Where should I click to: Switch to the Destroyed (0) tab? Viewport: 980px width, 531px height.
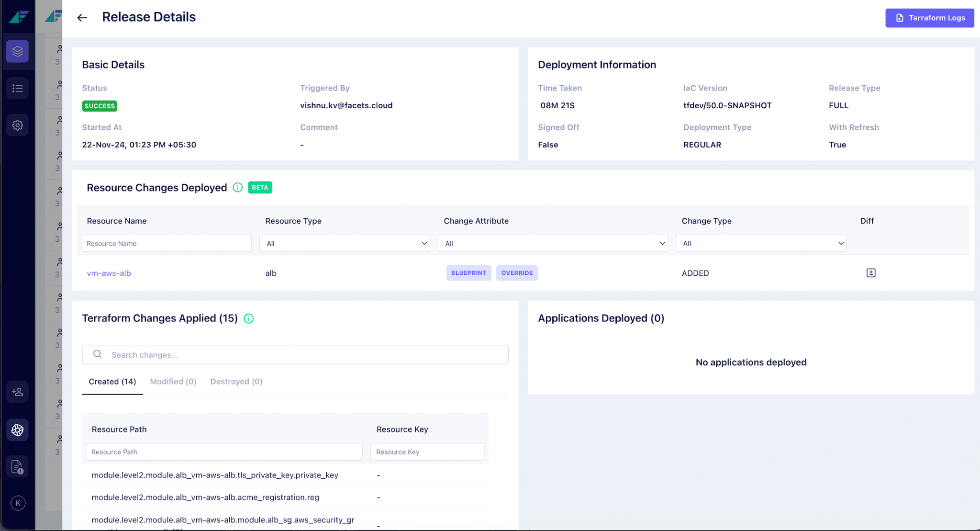(x=236, y=382)
